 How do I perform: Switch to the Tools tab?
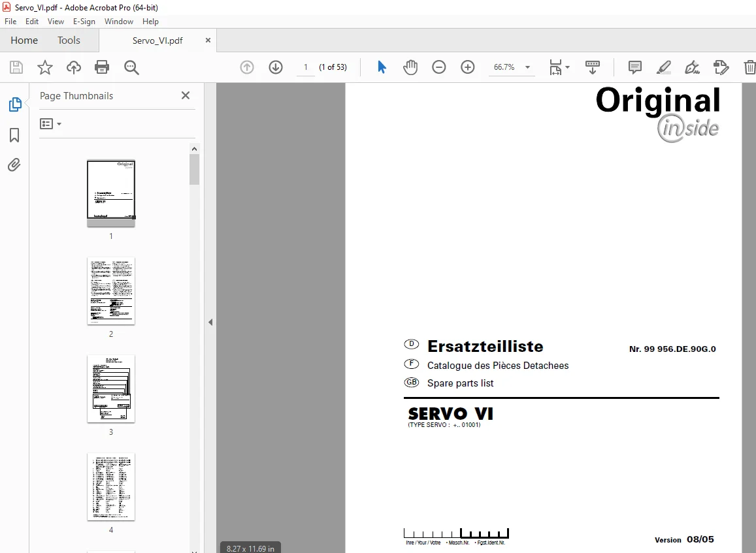pyautogui.click(x=69, y=40)
